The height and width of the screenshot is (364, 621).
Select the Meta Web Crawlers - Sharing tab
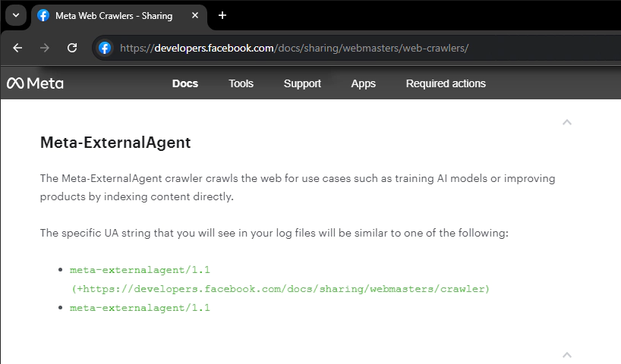tap(114, 15)
